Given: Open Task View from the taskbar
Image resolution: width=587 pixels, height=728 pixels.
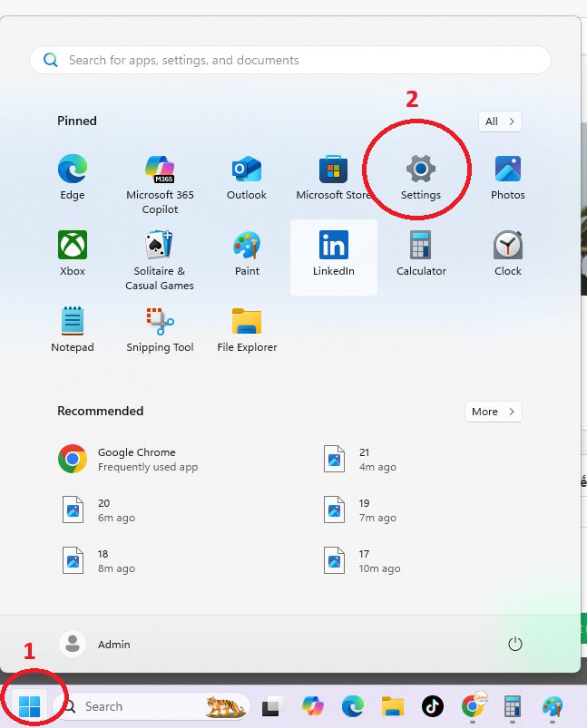Looking at the screenshot, I should click(x=272, y=706).
